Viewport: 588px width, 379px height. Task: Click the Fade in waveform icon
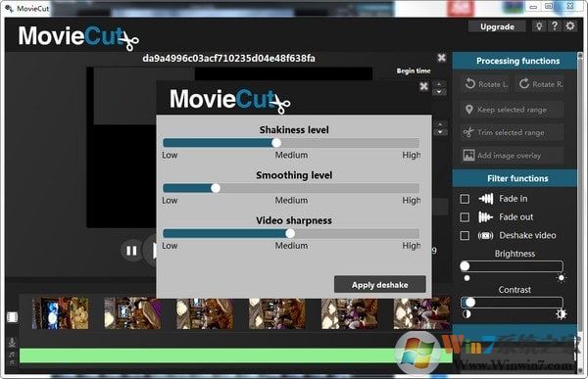pos(486,199)
